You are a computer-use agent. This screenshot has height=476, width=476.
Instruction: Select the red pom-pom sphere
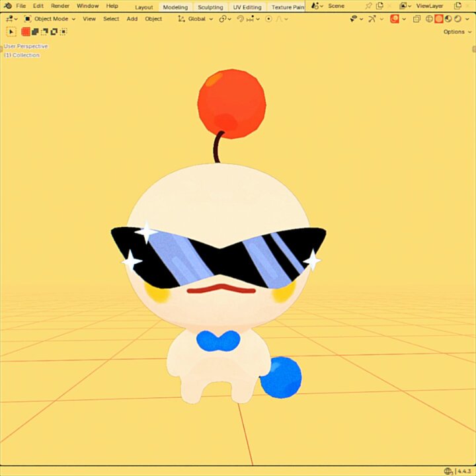[232, 104]
